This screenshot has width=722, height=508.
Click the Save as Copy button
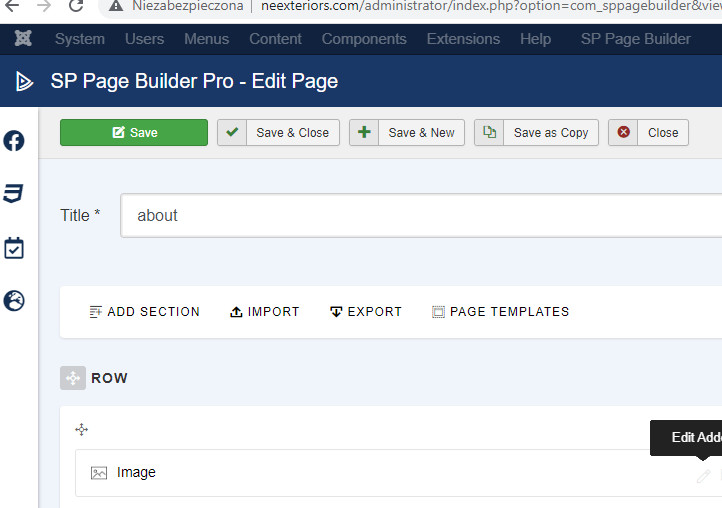(536, 133)
